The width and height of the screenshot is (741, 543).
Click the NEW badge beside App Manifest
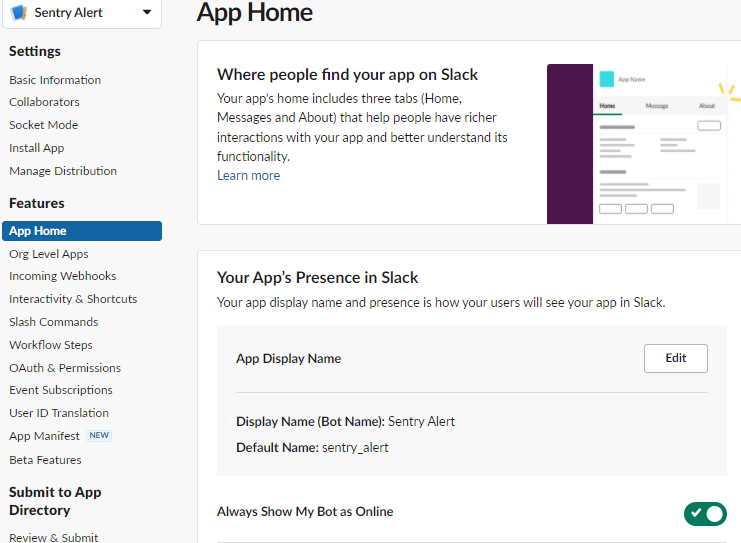(99, 435)
